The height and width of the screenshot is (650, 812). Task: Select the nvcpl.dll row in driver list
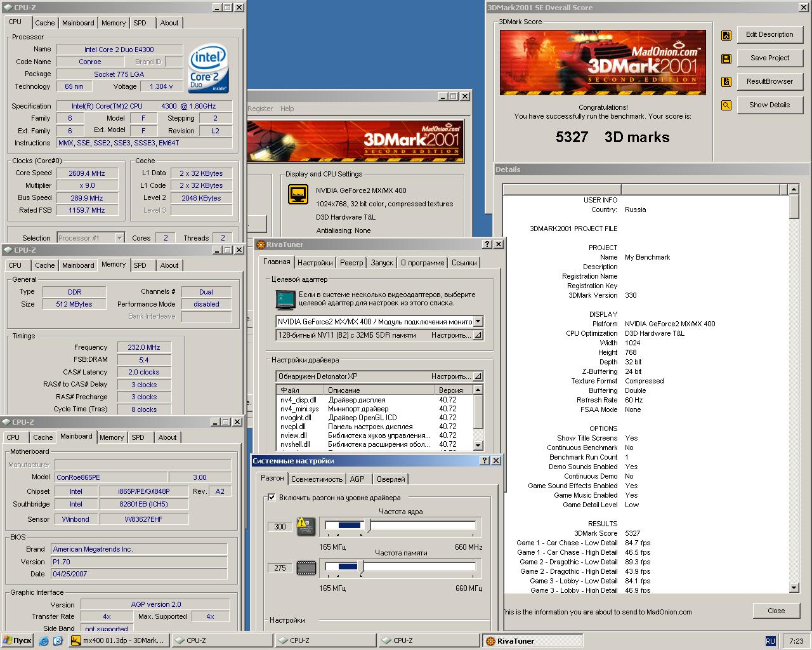(x=375, y=427)
